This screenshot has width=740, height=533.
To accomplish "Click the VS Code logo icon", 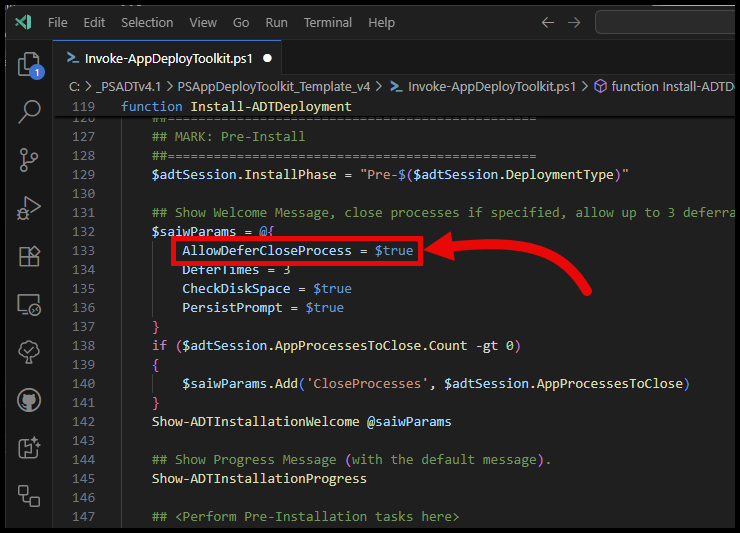I will [x=22, y=22].
